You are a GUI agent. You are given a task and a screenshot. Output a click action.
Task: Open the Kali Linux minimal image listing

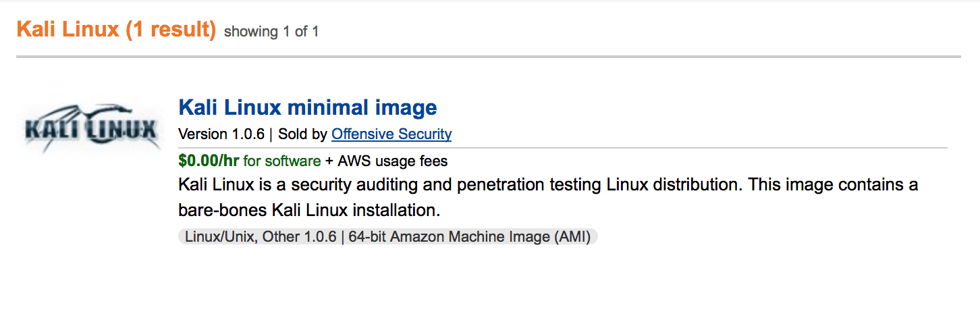(307, 107)
